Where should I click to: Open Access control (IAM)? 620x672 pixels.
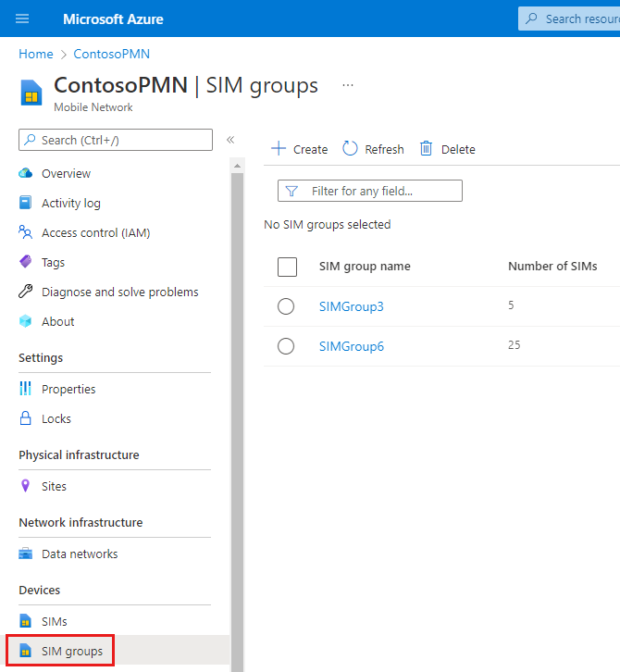[x=96, y=232]
